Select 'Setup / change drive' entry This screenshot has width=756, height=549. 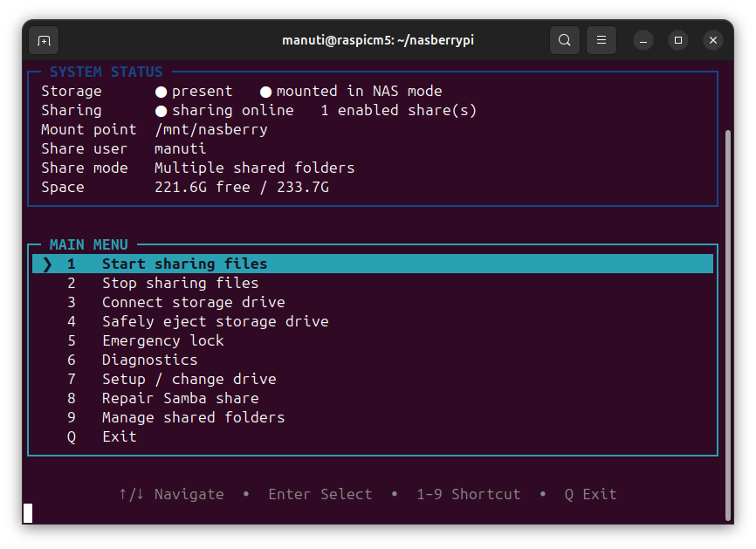point(372,380)
